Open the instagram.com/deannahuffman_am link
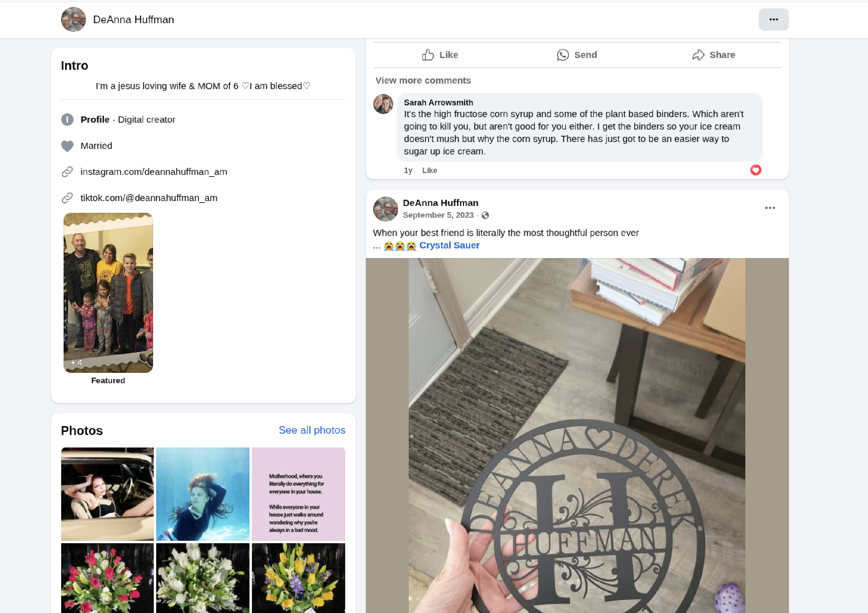Viewport: 868px width, 613px height. 153,172
